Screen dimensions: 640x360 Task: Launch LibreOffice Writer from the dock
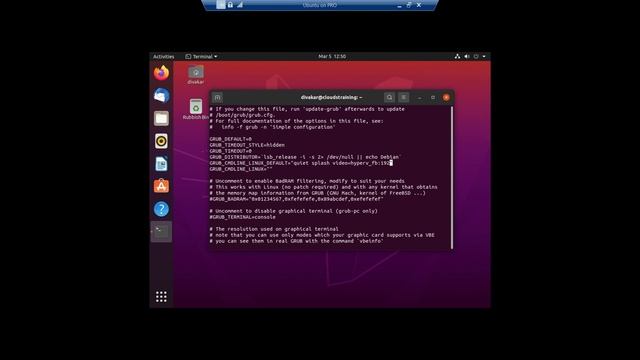click(161, 164)
